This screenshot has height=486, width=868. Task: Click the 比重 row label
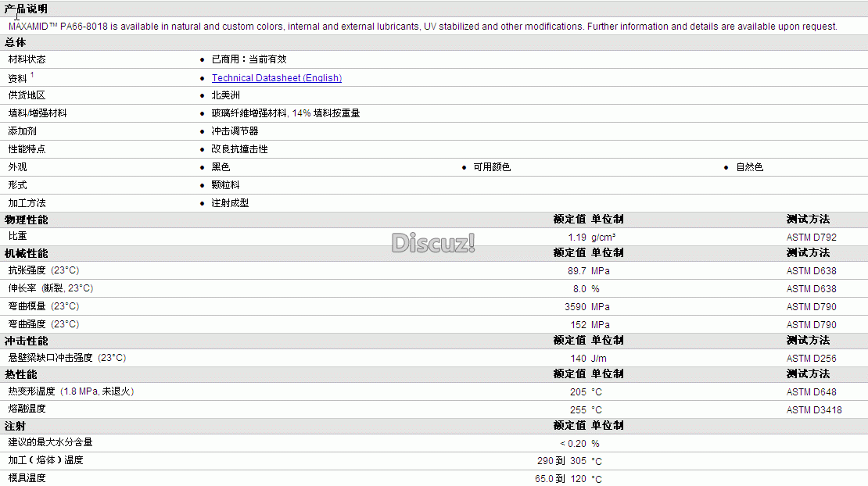pos(18,236)
